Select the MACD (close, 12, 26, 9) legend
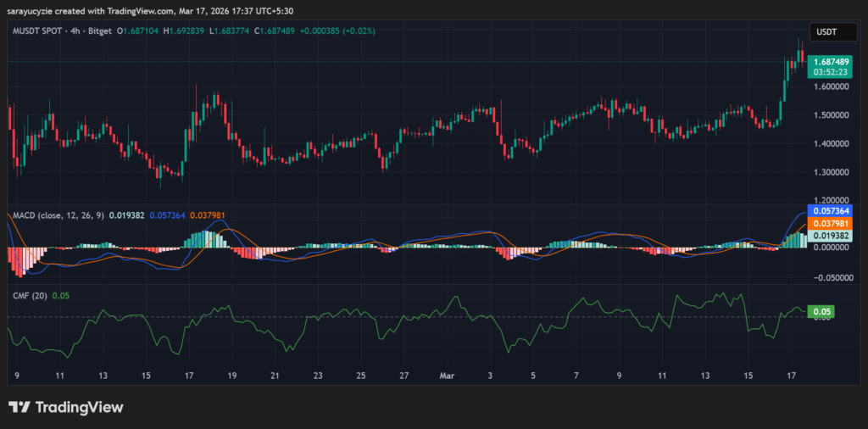868x429 pixels. pos(56,215)
